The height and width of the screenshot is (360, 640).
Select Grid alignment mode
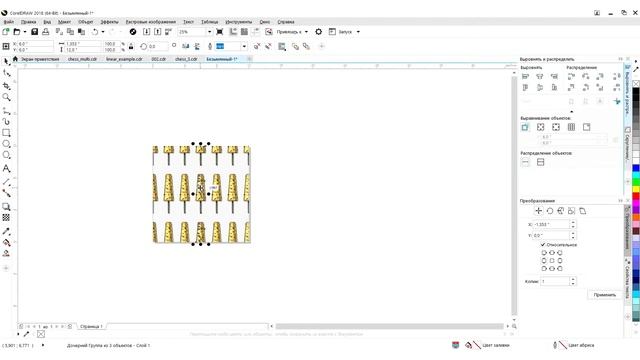click(571, 127)
